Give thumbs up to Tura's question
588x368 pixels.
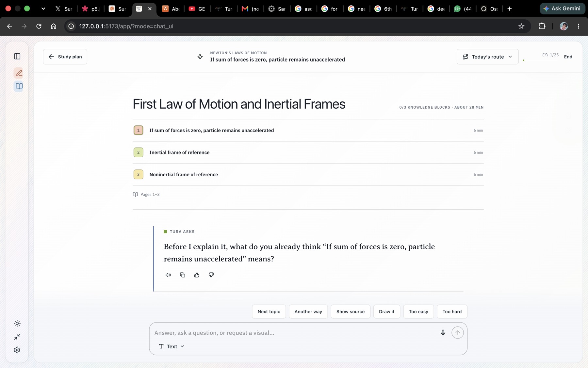[197, 275]
